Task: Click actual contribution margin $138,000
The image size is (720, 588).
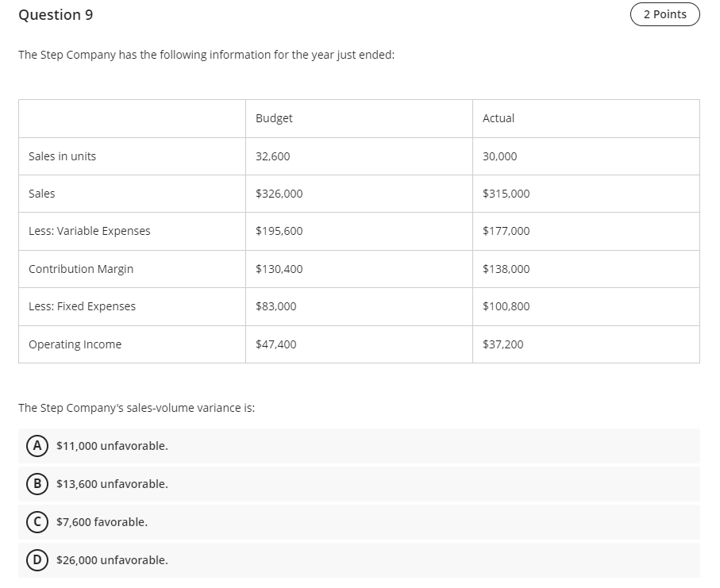Action: [x=506, y=269]
